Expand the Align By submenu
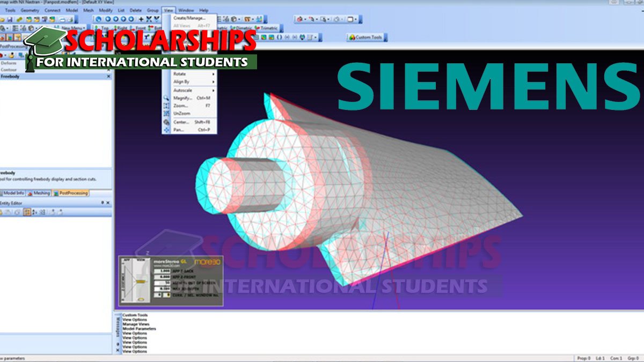Image resolution: width=644 pixels, height=362 pixels. pyautogui.click(x=189, y=82)
